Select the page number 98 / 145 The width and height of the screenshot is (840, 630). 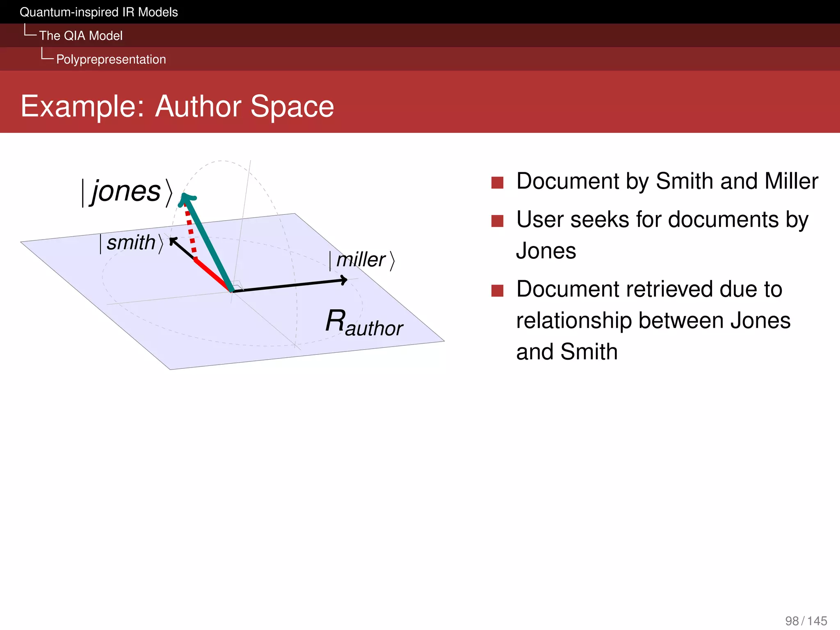[806, 621]
